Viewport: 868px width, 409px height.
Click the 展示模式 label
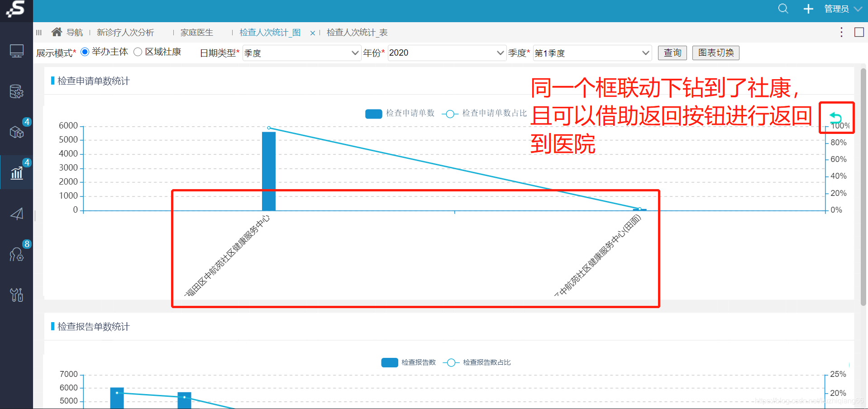click(x=56, y=53)
